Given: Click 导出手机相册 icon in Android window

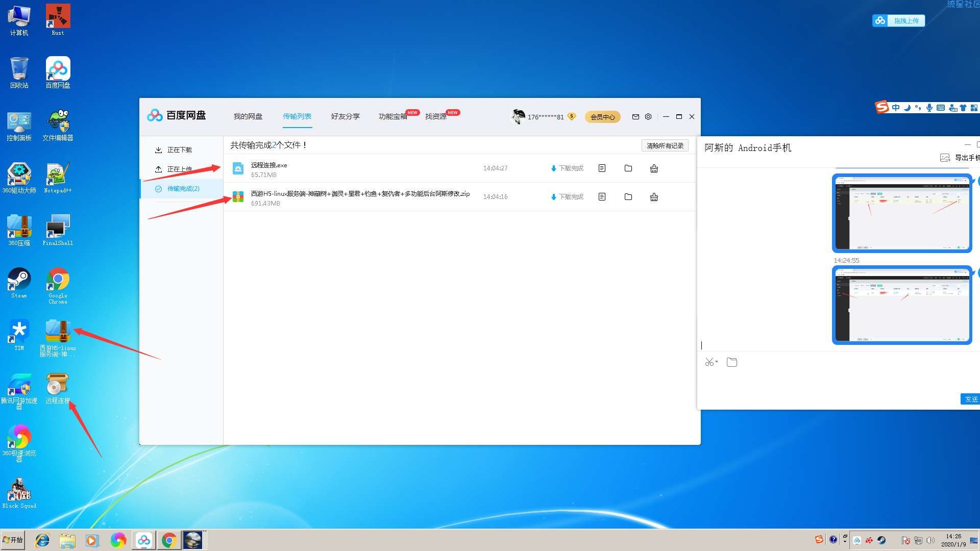Looking at the screenshot, I should pos(945,158).
